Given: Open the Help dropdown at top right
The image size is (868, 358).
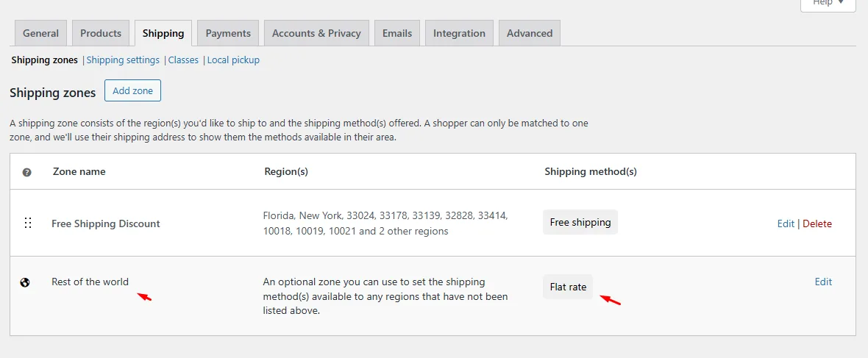Looking at the screenshot, I should [829, 4].
